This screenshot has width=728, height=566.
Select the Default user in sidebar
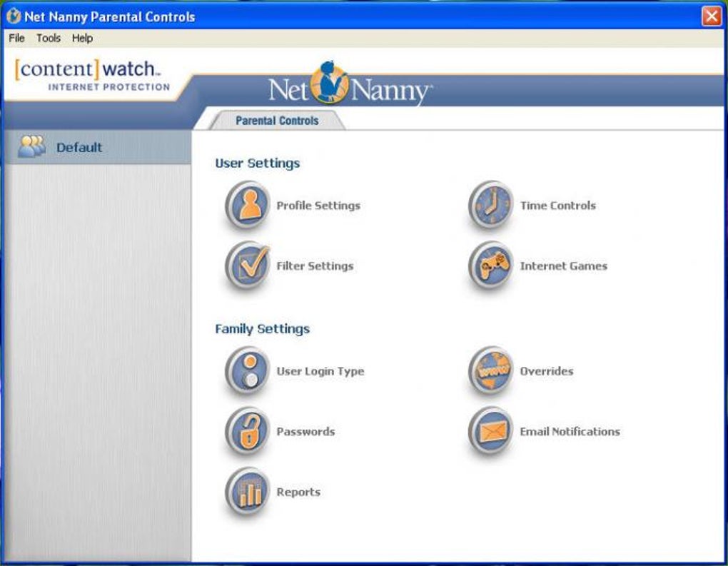coord(96,147)
